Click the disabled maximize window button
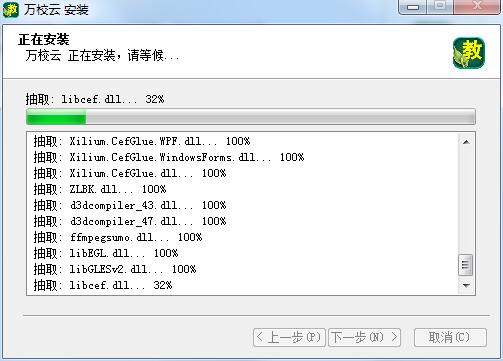 [440, 7]
